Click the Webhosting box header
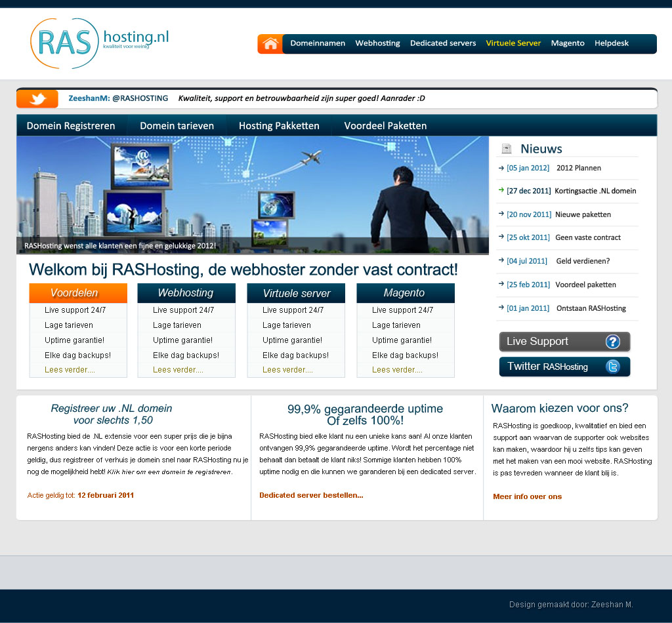 pos(186,293)
